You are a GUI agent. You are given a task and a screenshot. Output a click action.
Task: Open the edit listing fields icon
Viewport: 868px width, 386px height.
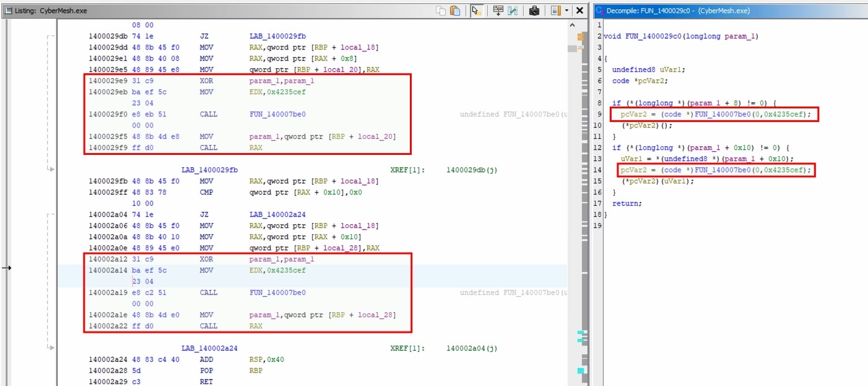click(498, 11)
